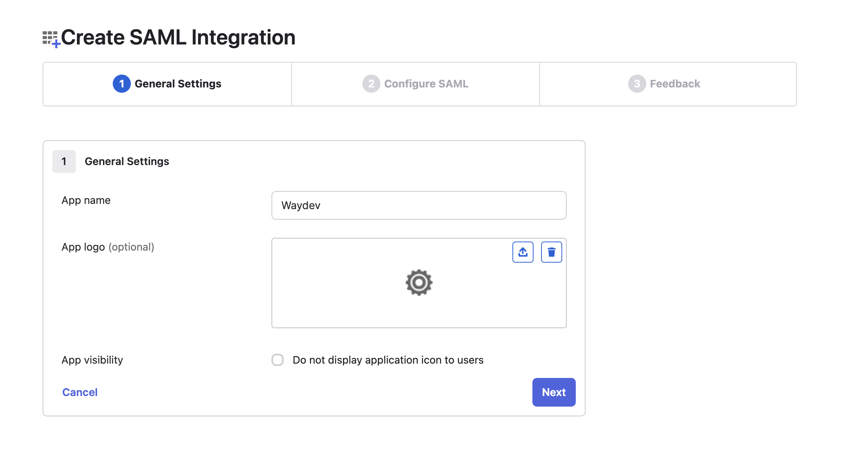Click 'Do not display application icon' label

coord(388,360)
